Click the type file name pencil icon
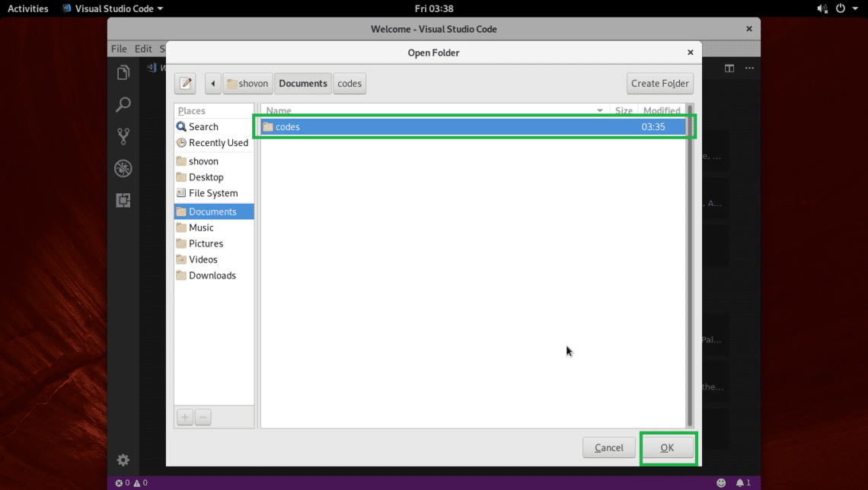 (186, 84)
